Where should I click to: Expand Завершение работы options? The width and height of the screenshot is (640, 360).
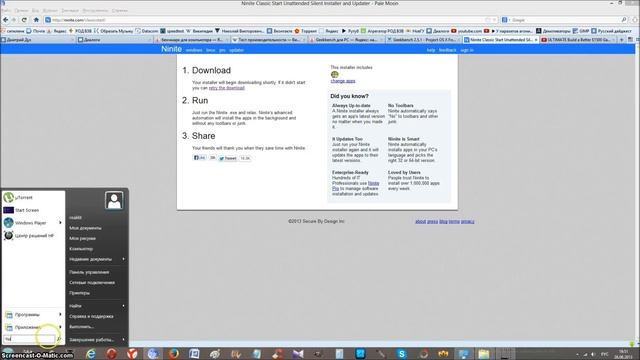123,340
